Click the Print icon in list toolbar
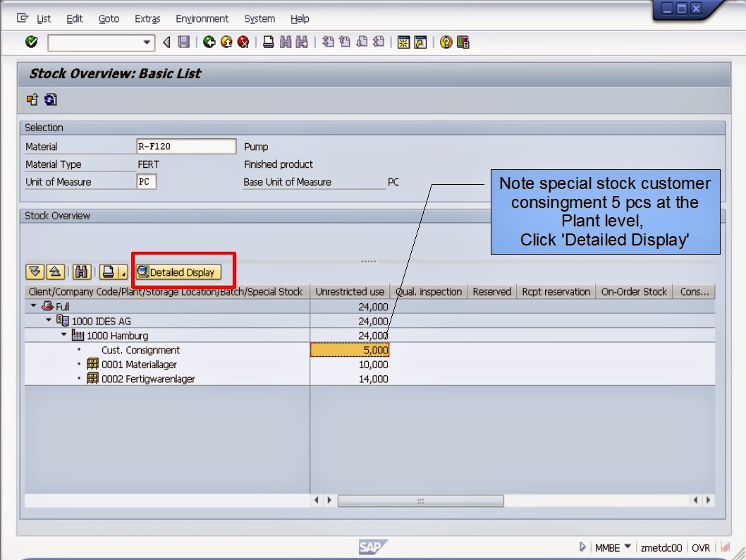Screen dimensions: 746x560 (108, 272)
